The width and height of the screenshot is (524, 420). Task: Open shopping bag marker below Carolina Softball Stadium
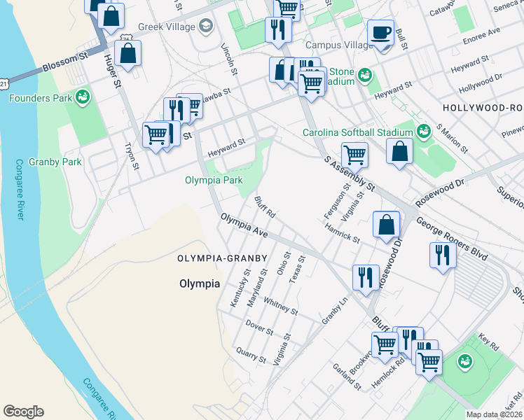[x=399, y=152]
